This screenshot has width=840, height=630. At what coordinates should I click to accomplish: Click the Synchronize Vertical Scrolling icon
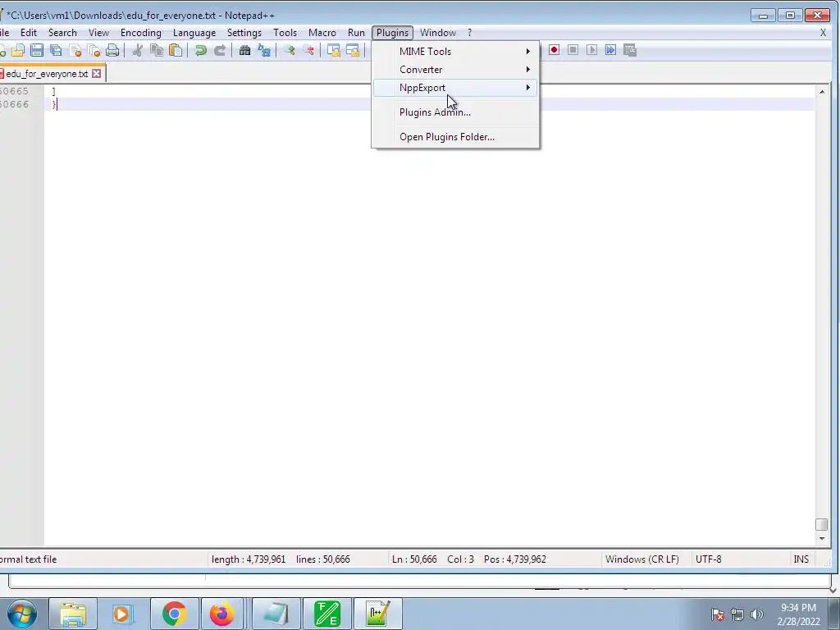(333, 50)
